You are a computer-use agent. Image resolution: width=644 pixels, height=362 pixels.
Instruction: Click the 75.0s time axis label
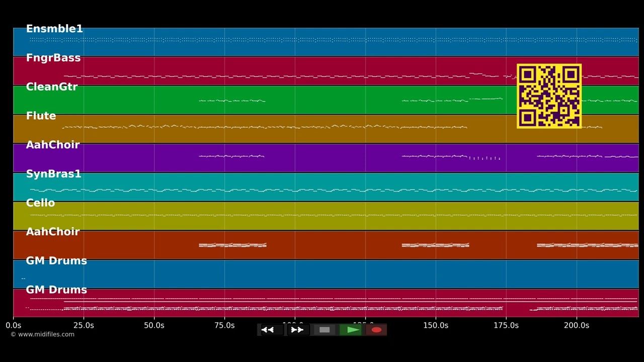click(224, 325)
